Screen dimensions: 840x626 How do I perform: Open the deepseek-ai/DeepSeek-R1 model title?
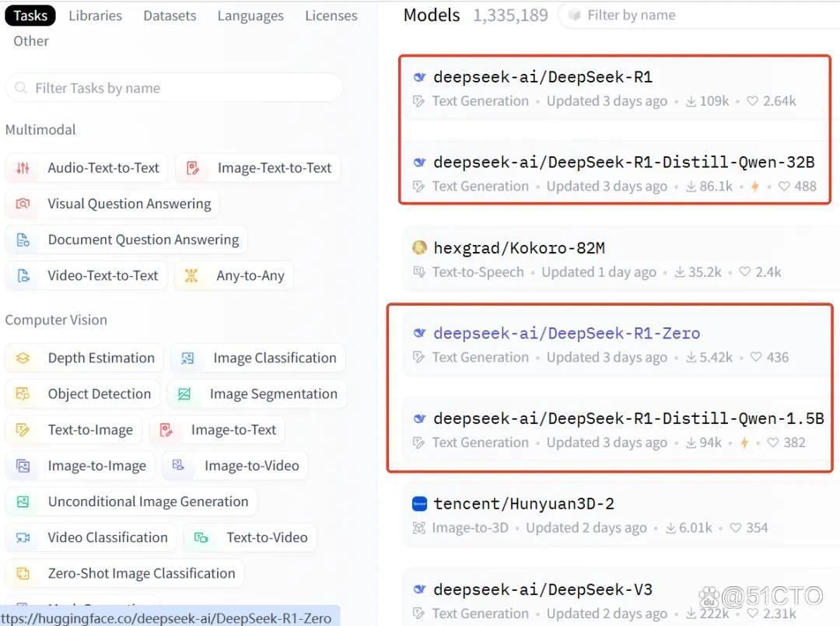pos(543,77)
